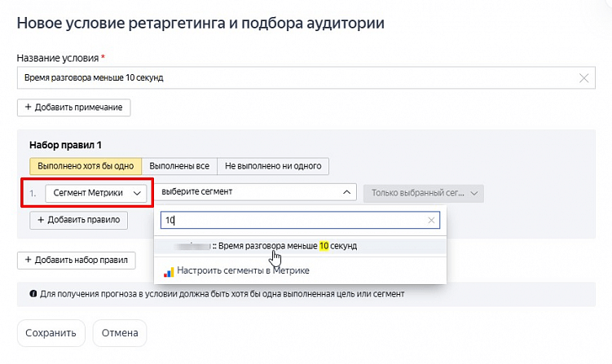The width and height of the screenshot is (612, 364).
Task: Open the 'Сегмент Метрики' dropdown
Action: click(96, 193)
